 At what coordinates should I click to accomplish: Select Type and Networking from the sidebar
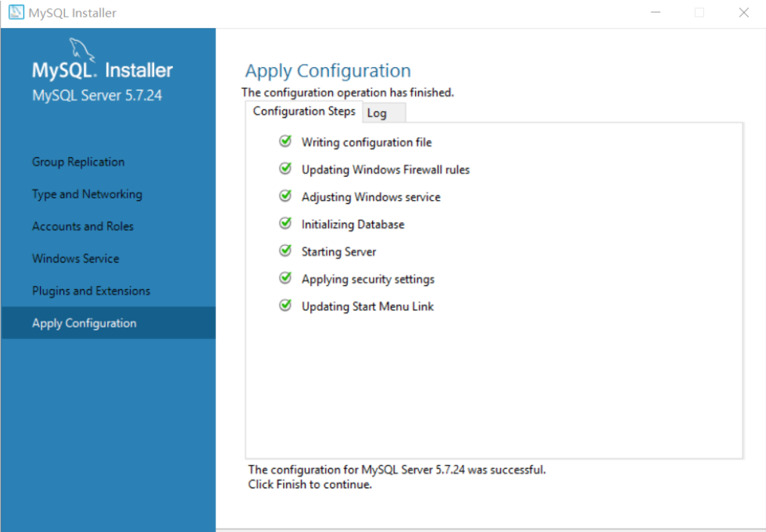(x=87, y=194)
